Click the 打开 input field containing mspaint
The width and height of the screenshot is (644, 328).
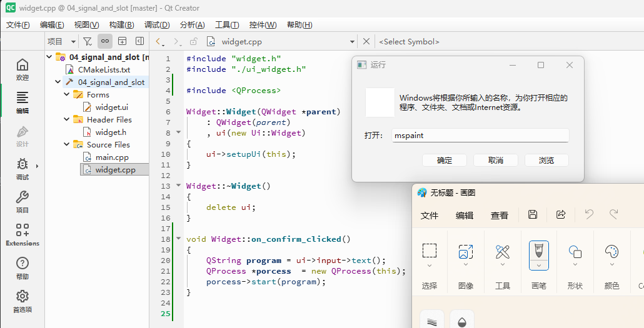tap(481, 136)
